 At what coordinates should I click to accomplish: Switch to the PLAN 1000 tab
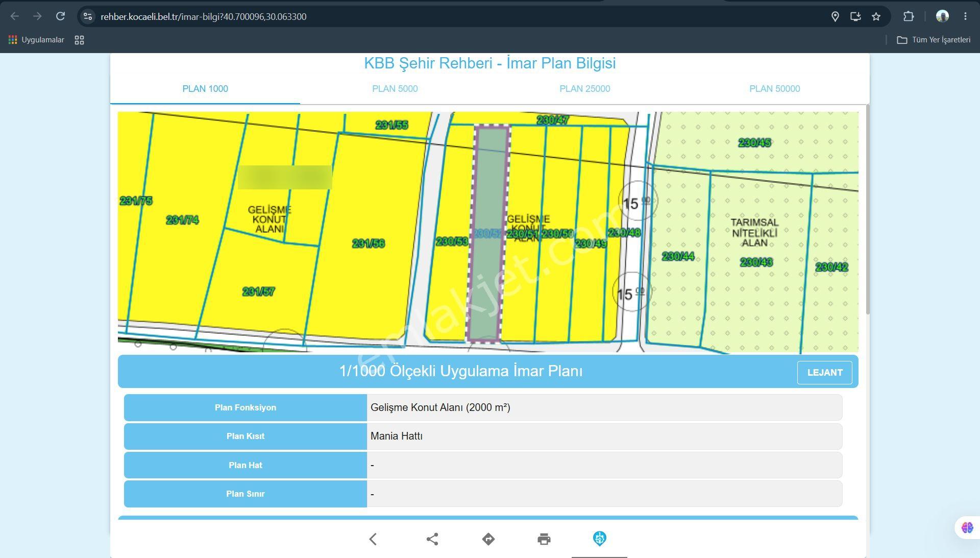[205, 89]
